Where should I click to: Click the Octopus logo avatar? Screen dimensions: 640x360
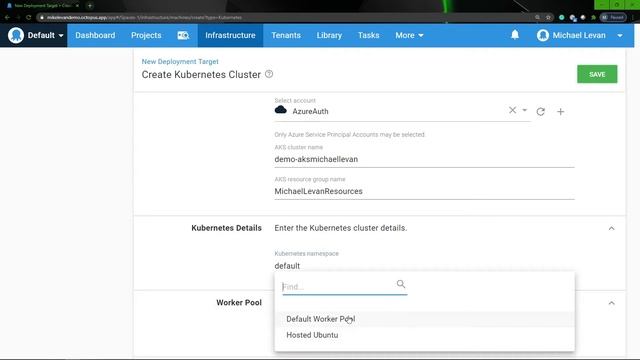click(16, 35)
